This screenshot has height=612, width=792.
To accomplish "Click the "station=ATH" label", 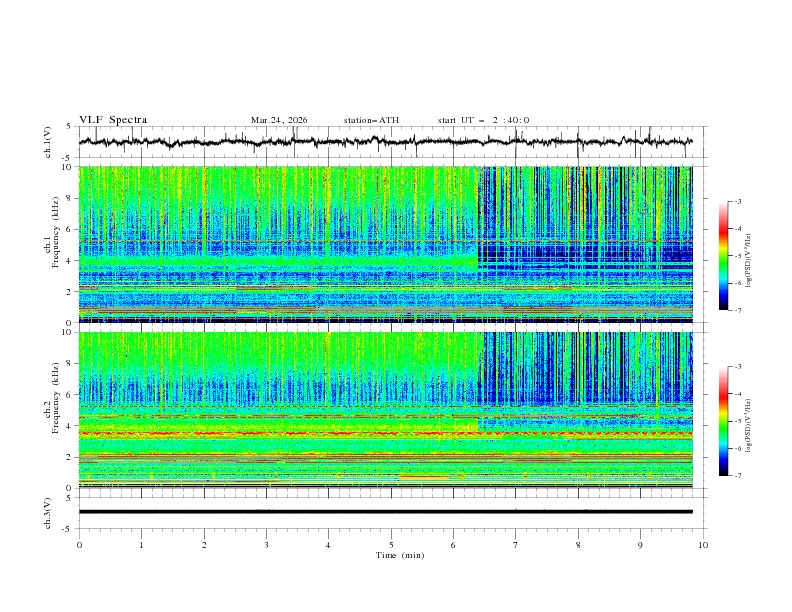I will click(371, 120).
